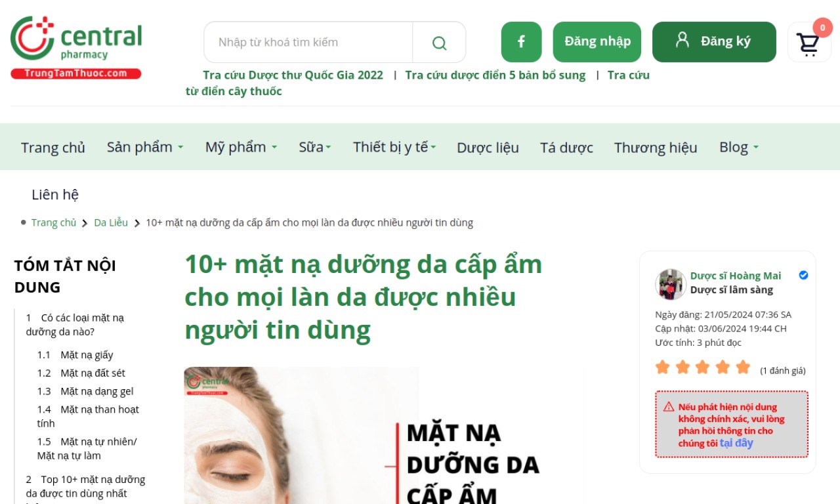
Task: Click the Đăng nhập button
Action: (x=597, y=42)
